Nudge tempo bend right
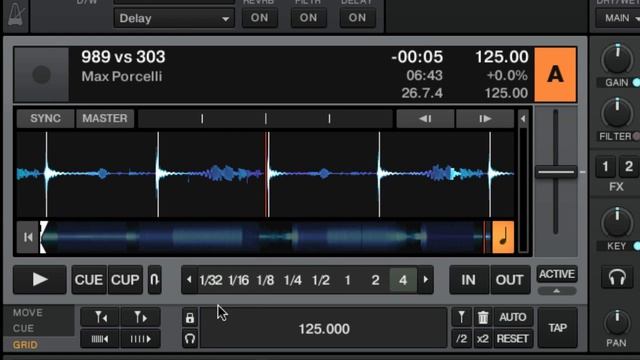The width and height of the screenshot is (640, 360). 485,119
